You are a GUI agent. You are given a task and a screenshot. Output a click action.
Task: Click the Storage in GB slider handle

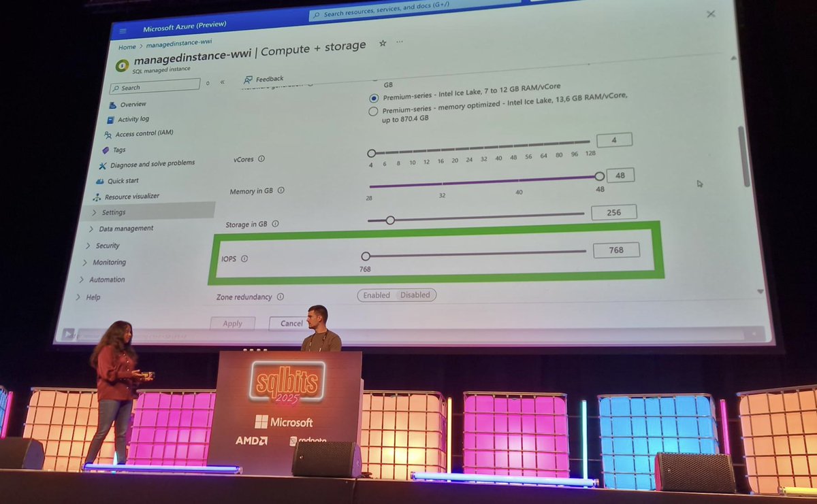pyautogui.click(x=390, y=220)
